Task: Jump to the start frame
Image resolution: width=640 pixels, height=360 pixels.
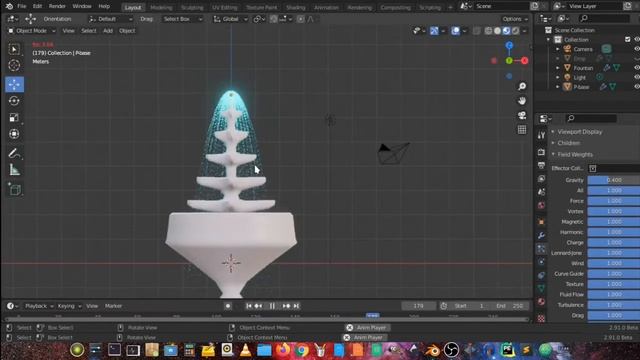Action: [x=249, y=306]
